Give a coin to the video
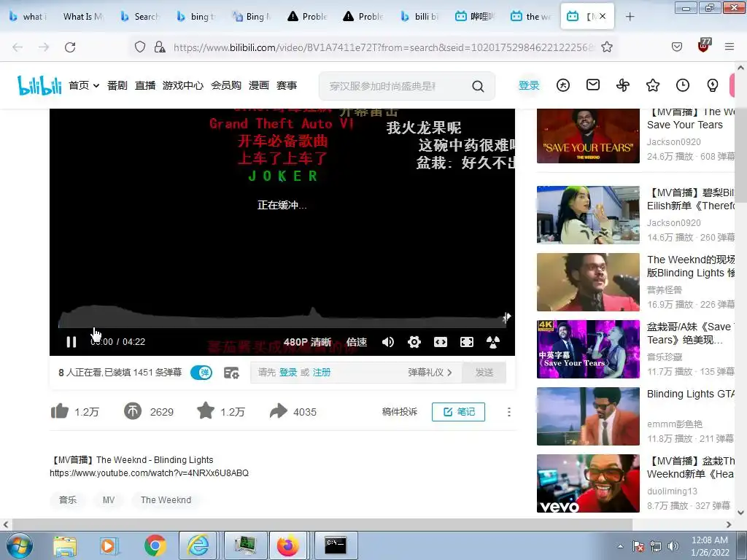This screenshot has width=747, height=560. 133,411
